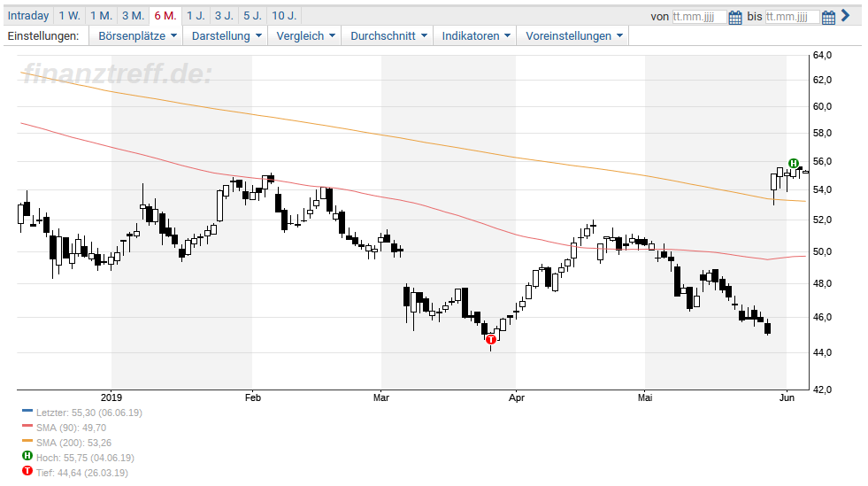The height and width of the screenshot is (486, 868).
Task: Click the '42,0' y-axis value
Action: [822, 390]
